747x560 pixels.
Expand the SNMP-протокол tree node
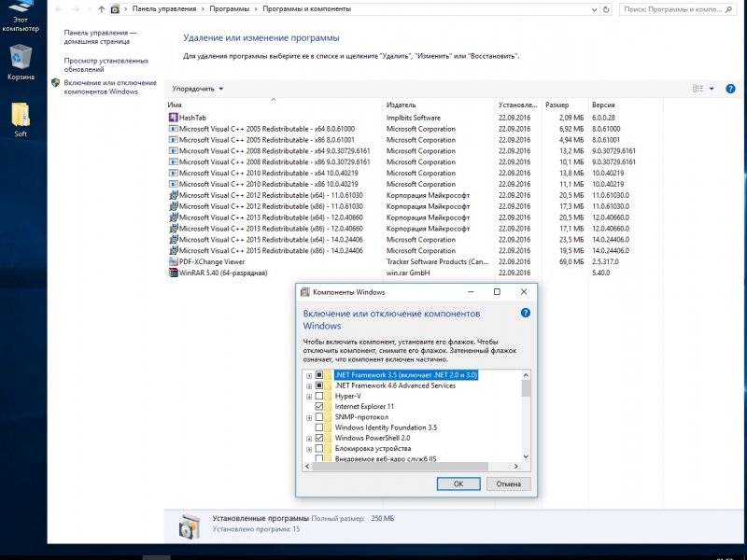309,417
